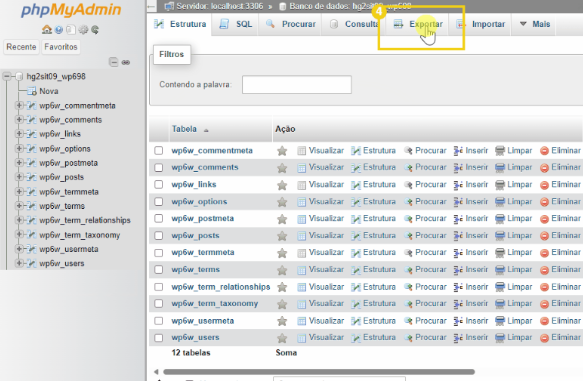This screenshot has width=583, height=385.
Task: Check the wp6w_termmeta row checkbox
Action: pyautogui.click(x=159, y=253)
